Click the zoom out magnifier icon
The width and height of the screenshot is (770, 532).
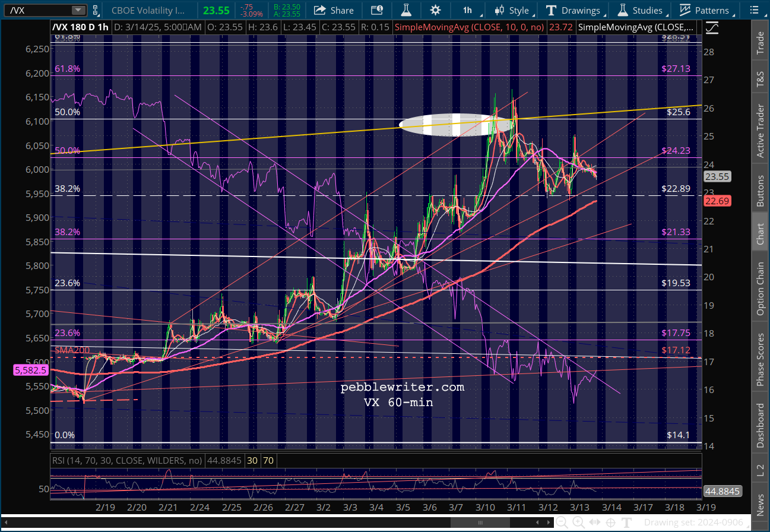pos(561,522)
